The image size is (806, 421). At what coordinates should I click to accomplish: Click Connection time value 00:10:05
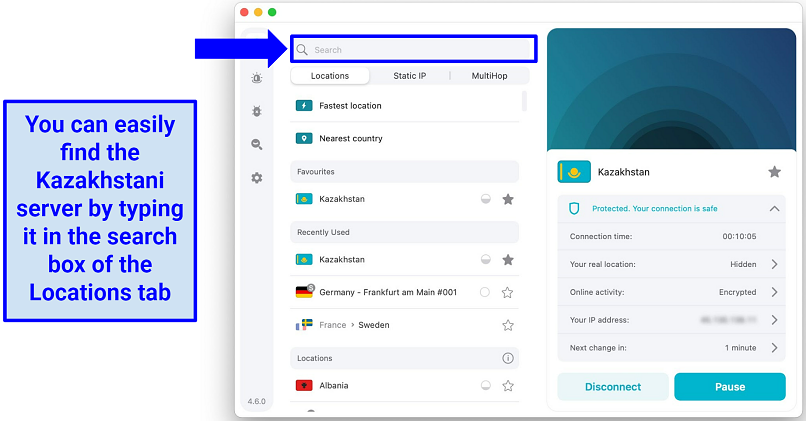tap(739, 236)
